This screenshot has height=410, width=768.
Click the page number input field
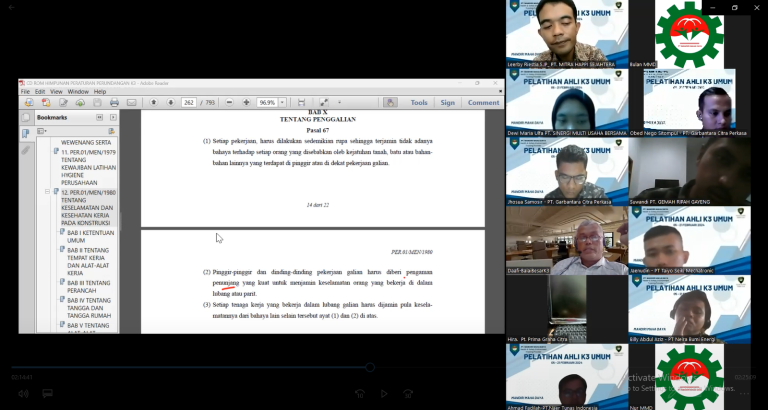click(189, 102)
